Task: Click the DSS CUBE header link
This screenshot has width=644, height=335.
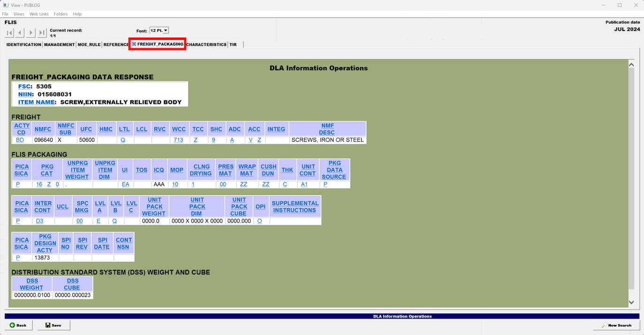Action: point(72,284)
